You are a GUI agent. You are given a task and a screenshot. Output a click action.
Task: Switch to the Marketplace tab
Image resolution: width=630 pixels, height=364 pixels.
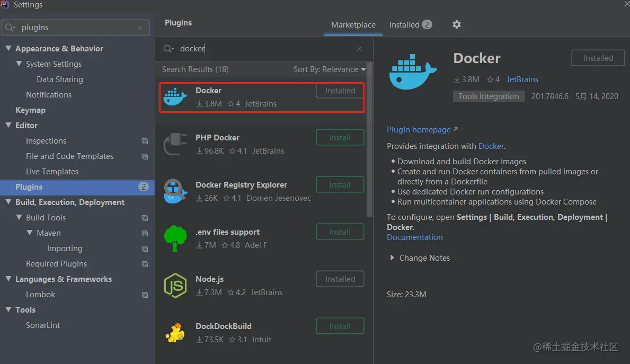(353, 25)
